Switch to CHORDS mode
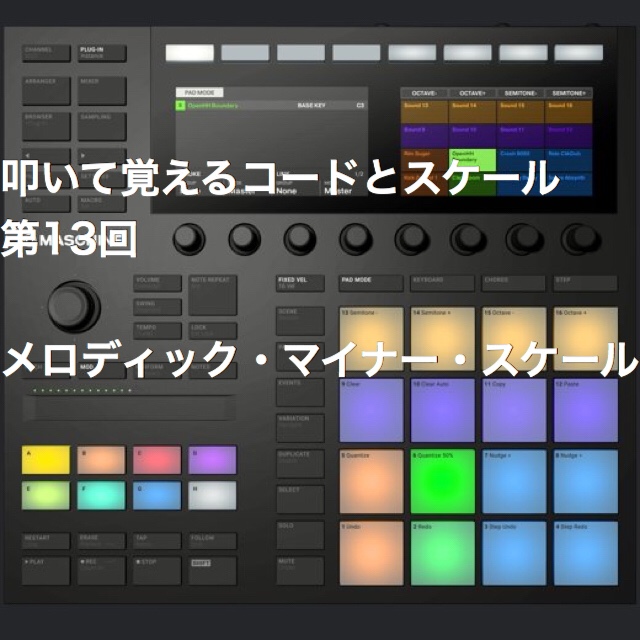Viewport: 640px width, 640px height. click(513, 283)
